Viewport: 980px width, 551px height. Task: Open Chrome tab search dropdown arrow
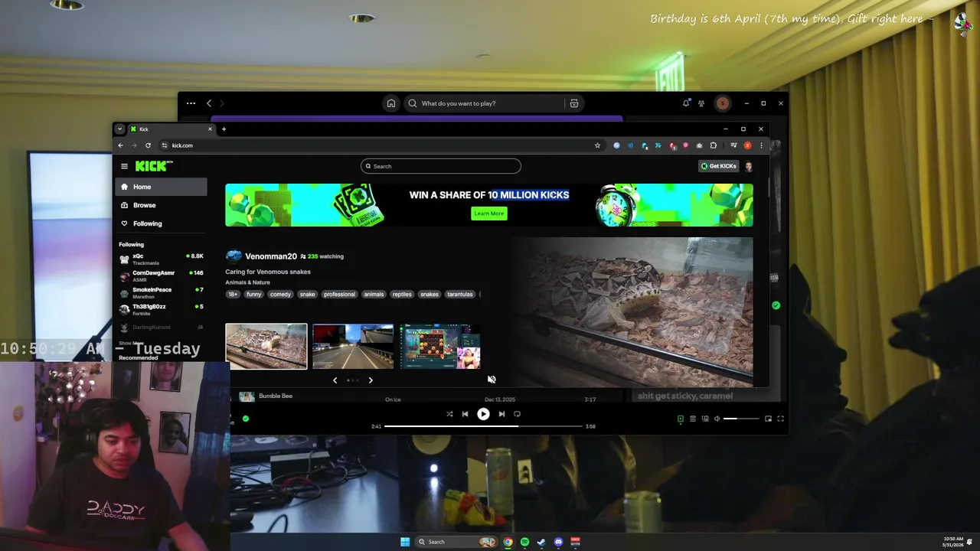[120, 129]
